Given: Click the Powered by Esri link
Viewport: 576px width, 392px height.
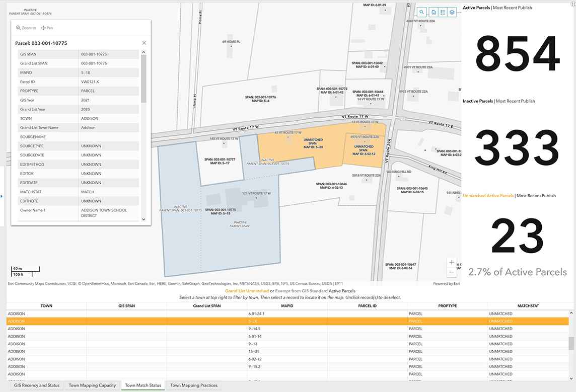Looking at the screenshot, I should point(446,283).
